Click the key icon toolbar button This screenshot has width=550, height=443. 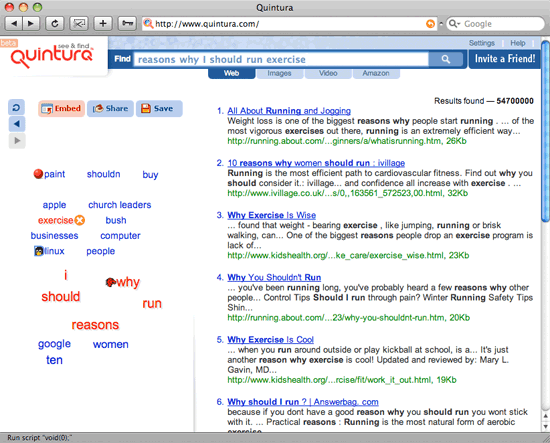(127, 24)
